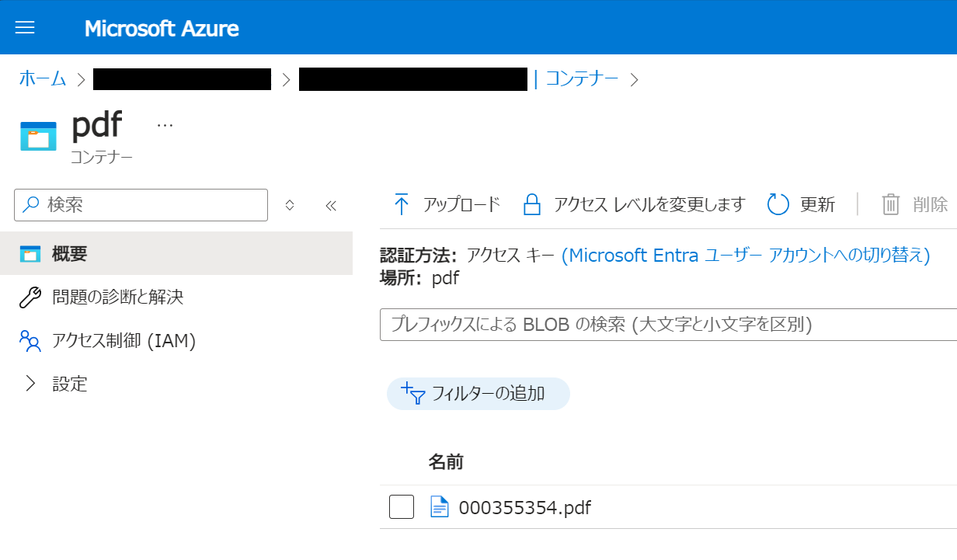Image resolution: width=957 pixels, height=560 pixels.
Task: Click the Microsoft Azure title
Action: click(x=162, y=29)
